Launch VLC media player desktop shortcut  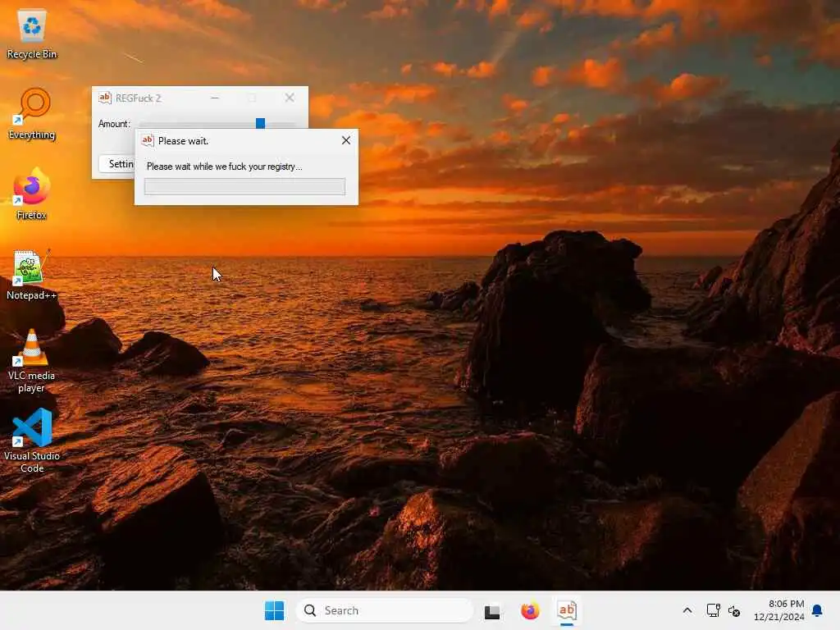point(32,361)
